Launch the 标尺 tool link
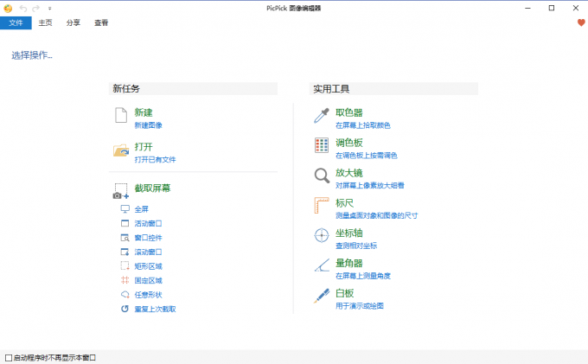The image size is (588, 364). pyautogui.click(x=345, y=203)
